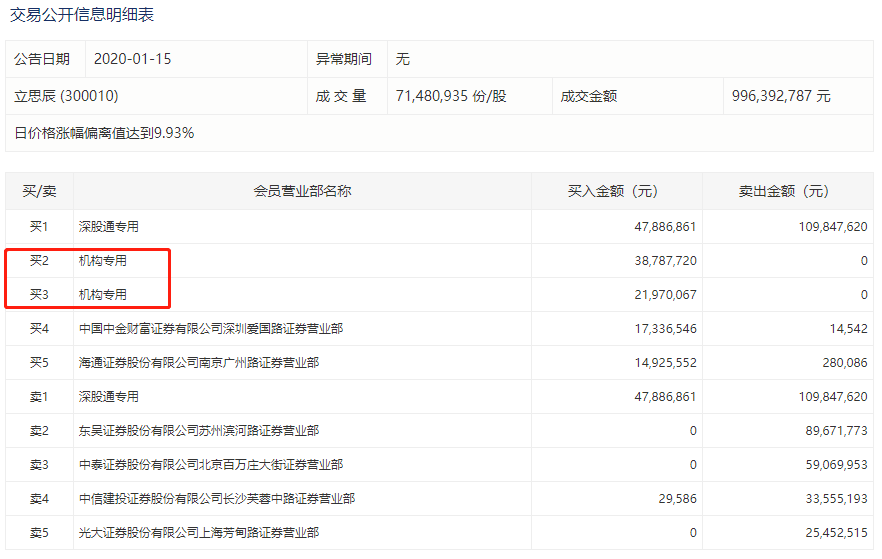Click the 买/卖 column header
This screenshot has height=559, width=882.
[x=39, y=191]
